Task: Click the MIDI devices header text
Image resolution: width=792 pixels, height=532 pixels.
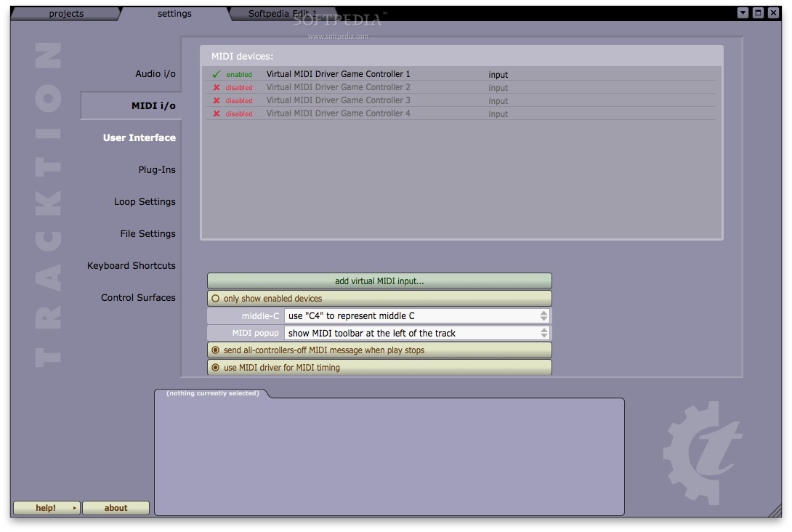Action: (x=242, y=56)
